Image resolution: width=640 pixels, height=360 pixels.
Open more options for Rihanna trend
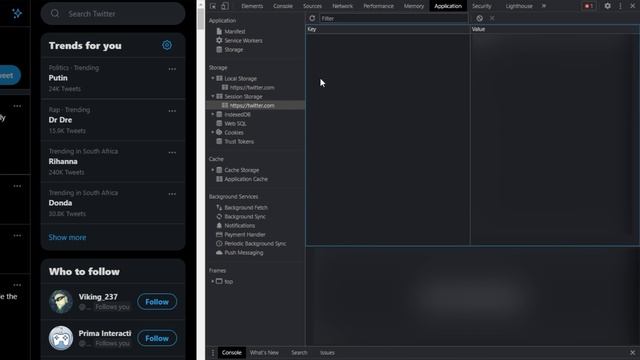tap(172, 152)
